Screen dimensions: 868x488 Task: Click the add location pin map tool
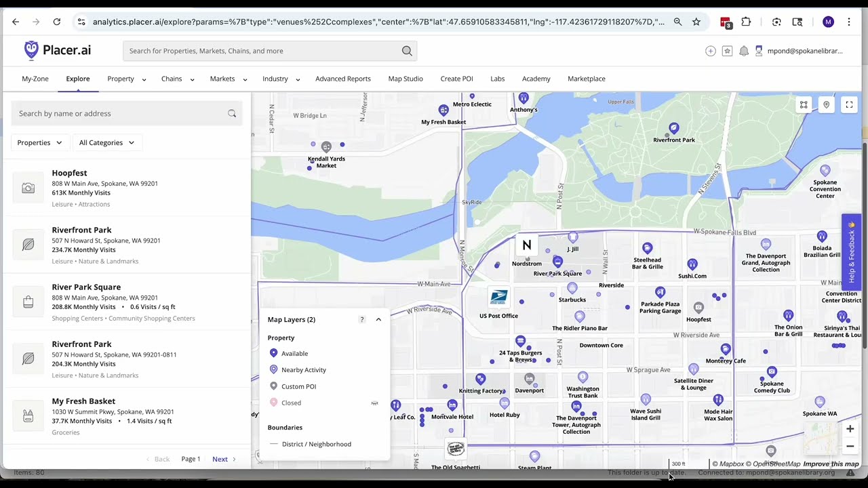826,104
